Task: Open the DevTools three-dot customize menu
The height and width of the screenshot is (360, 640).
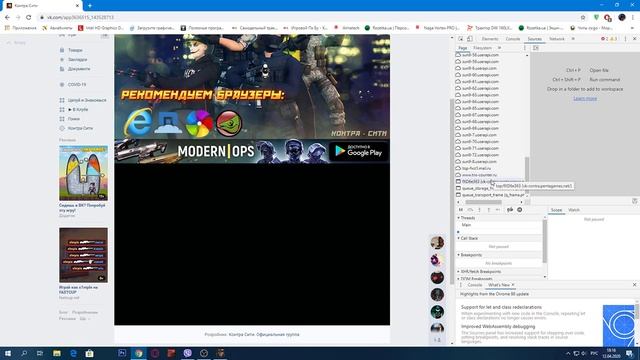Action: click(625, 39)
